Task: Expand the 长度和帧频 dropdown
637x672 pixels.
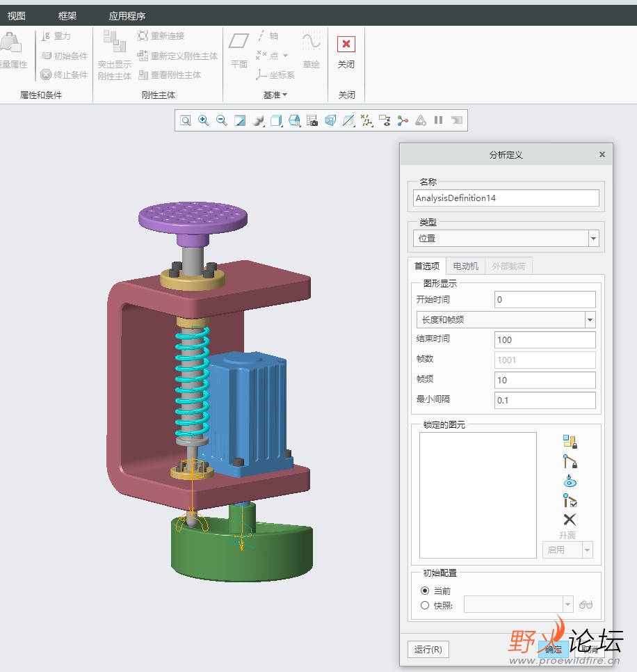Action: (590, 320)
